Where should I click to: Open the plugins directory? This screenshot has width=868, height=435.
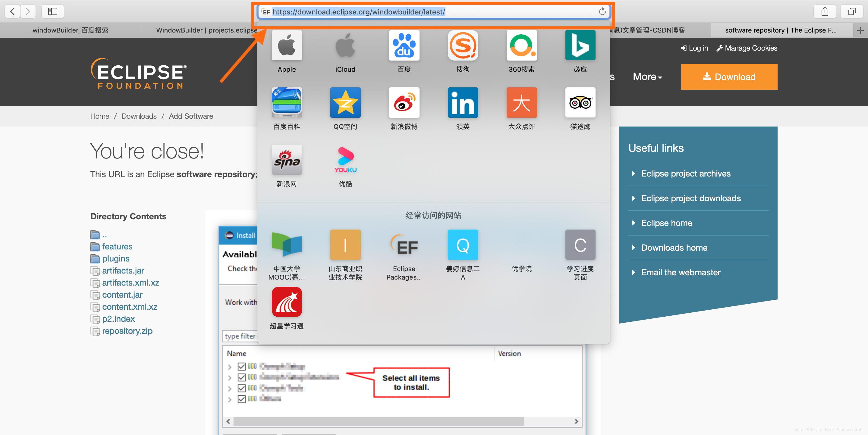(x=115, y=258)
